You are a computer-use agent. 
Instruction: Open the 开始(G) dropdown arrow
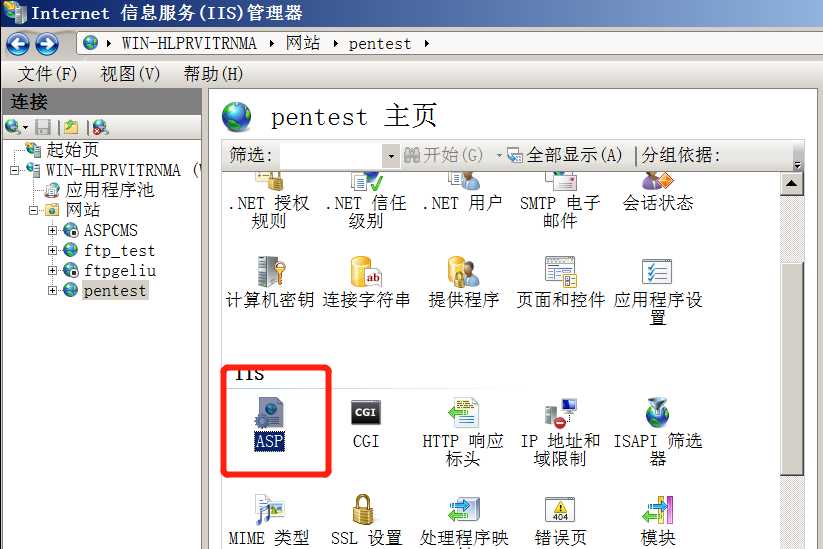pos(499,155)
